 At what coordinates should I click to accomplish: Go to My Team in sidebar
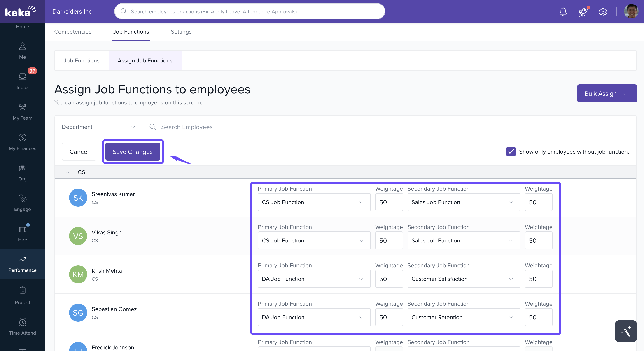point(23,112)
